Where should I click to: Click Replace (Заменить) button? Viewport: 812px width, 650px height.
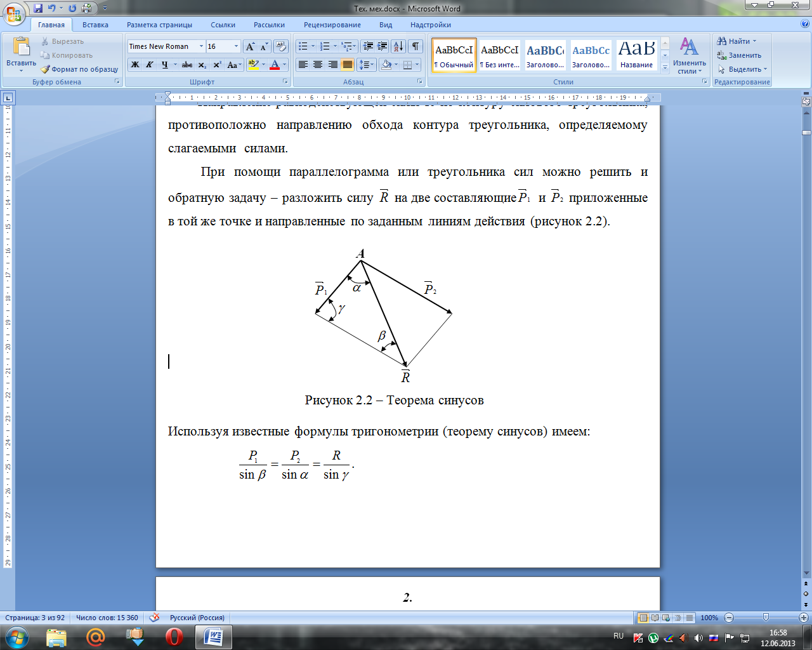point(739,55)
